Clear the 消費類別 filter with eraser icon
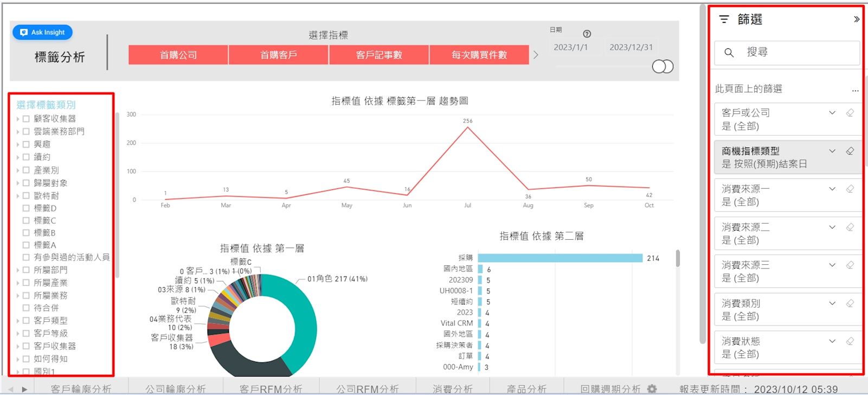This screenshot has height=395, width=868. [x=850, y=303]
